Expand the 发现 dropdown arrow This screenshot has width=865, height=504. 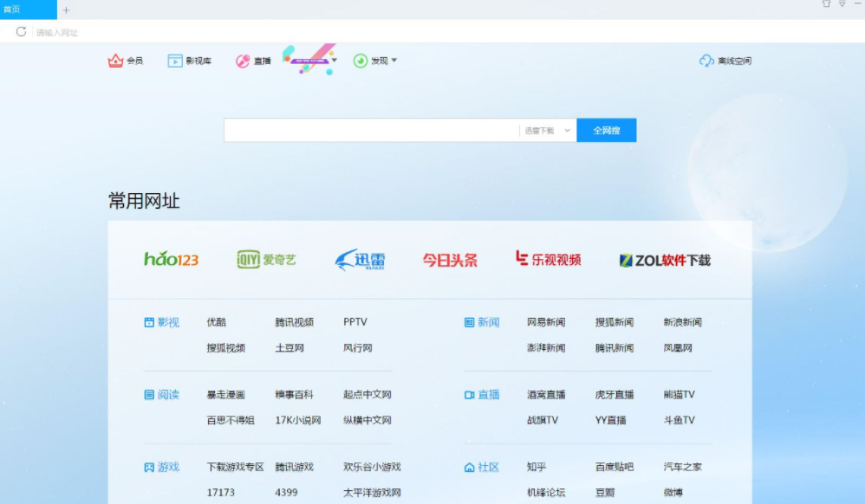pyautogui.click(x=393, y=61)
